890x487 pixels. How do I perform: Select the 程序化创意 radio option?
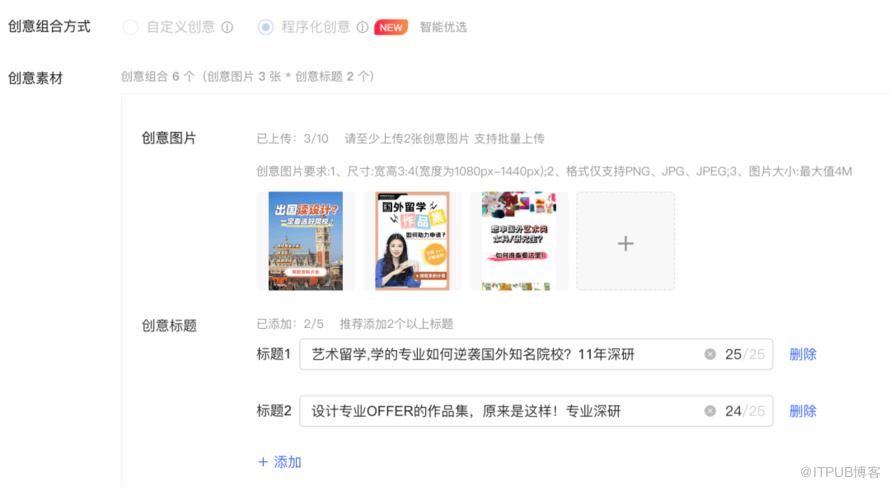tap(265, 27)
